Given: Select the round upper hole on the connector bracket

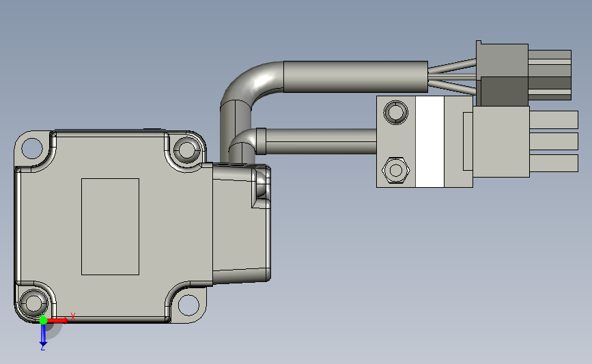Looking at the screenshot, I should (395, 112).
